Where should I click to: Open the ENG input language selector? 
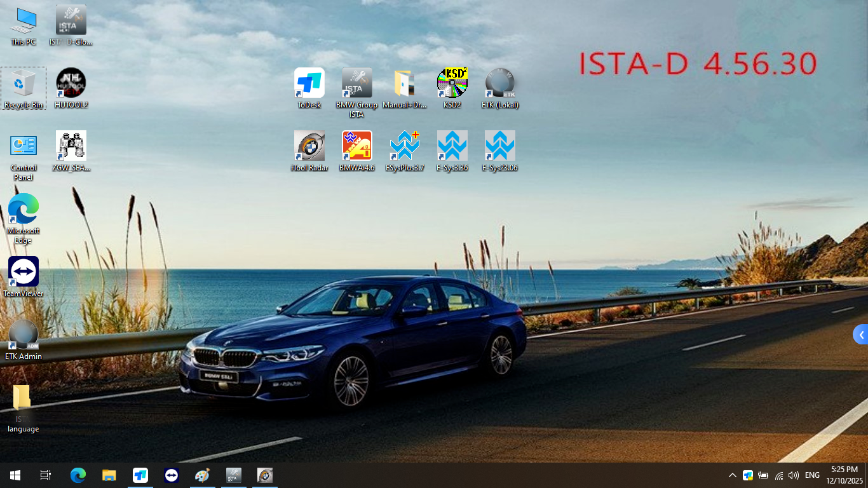coord(812,475)
